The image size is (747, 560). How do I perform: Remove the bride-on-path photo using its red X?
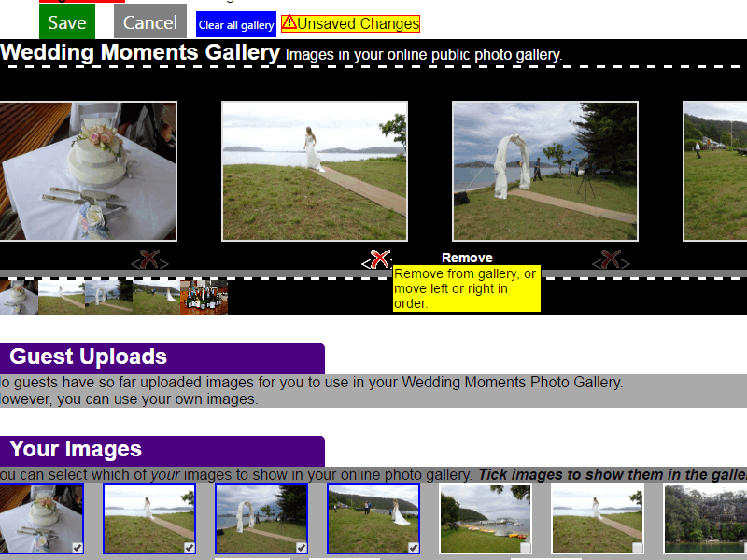[380, 259]
